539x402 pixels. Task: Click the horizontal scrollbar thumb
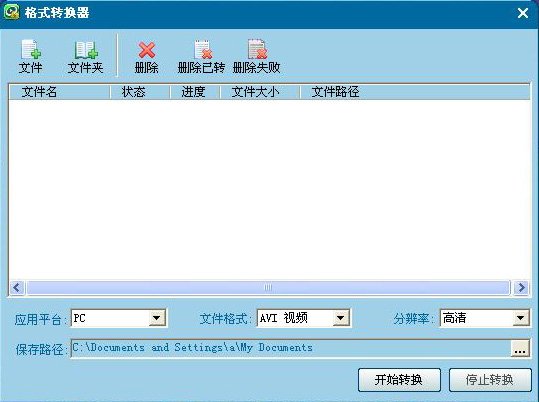click(x=268, y=287)
